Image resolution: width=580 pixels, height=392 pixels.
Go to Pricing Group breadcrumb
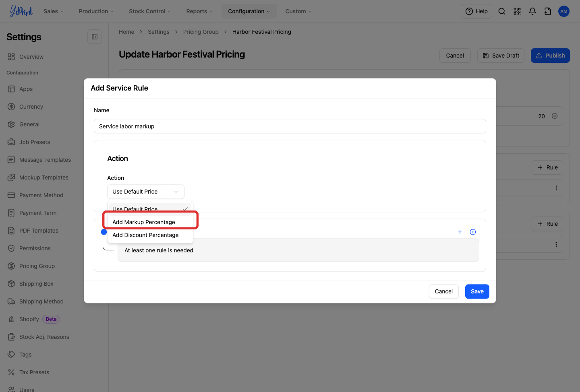(x=201, y=32)
